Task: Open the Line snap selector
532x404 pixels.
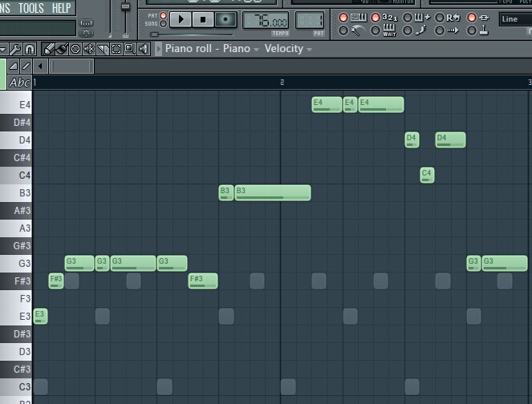Action: pyautogui.click(x=515, y=19)
